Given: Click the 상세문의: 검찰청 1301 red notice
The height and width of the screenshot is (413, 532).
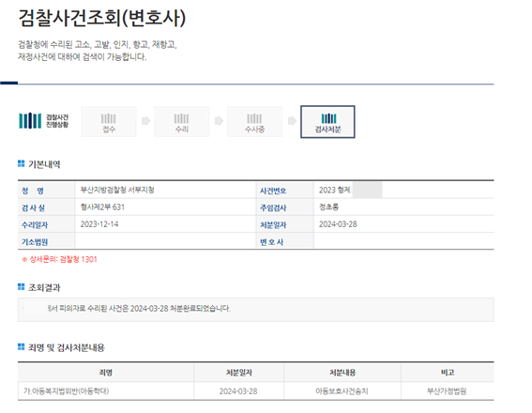Looking at the screenshot, I should pyautogui.click(x=60, y=260).
